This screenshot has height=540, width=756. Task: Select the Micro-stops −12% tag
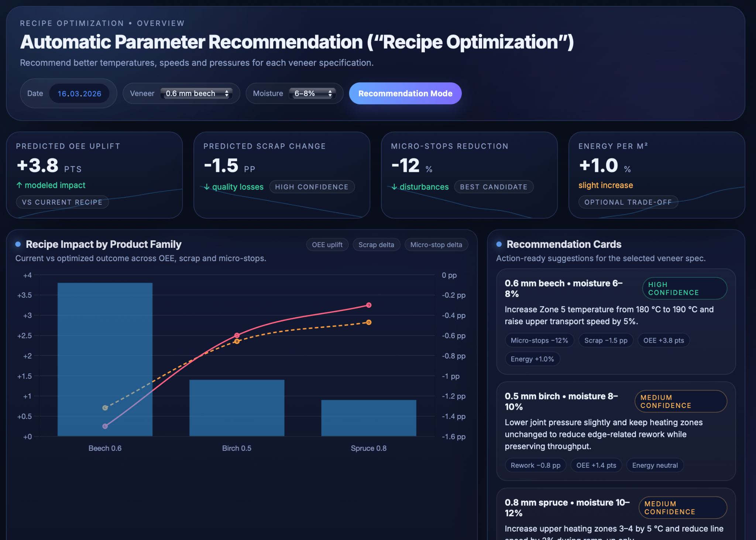point(539,340)
